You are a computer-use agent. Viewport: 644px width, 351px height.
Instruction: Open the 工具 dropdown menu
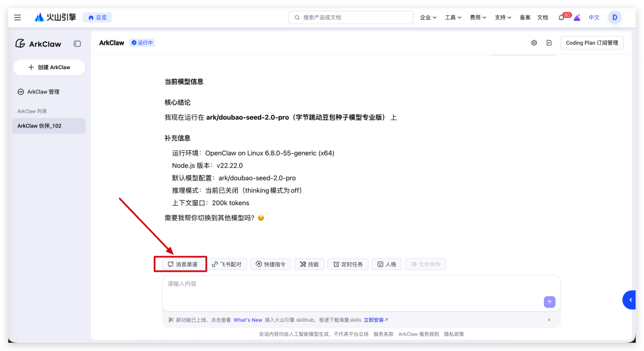(453, 17)
